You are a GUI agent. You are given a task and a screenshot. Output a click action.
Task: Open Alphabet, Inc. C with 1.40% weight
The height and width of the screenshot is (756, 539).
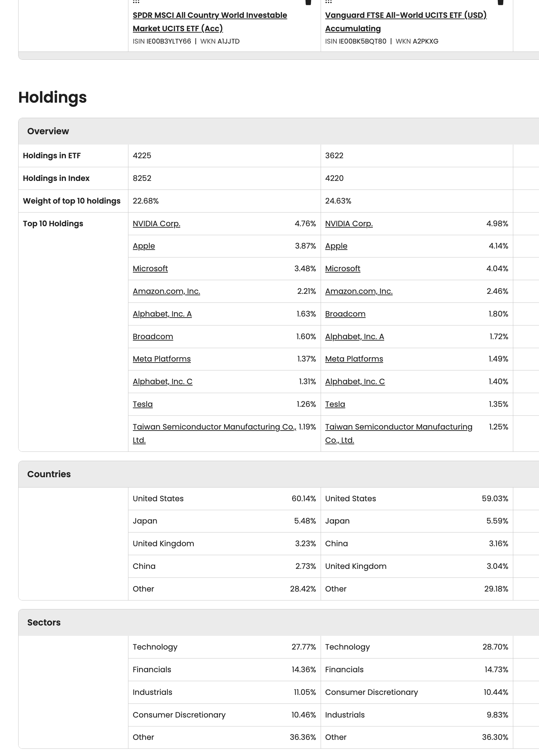(x=355, y=381)
